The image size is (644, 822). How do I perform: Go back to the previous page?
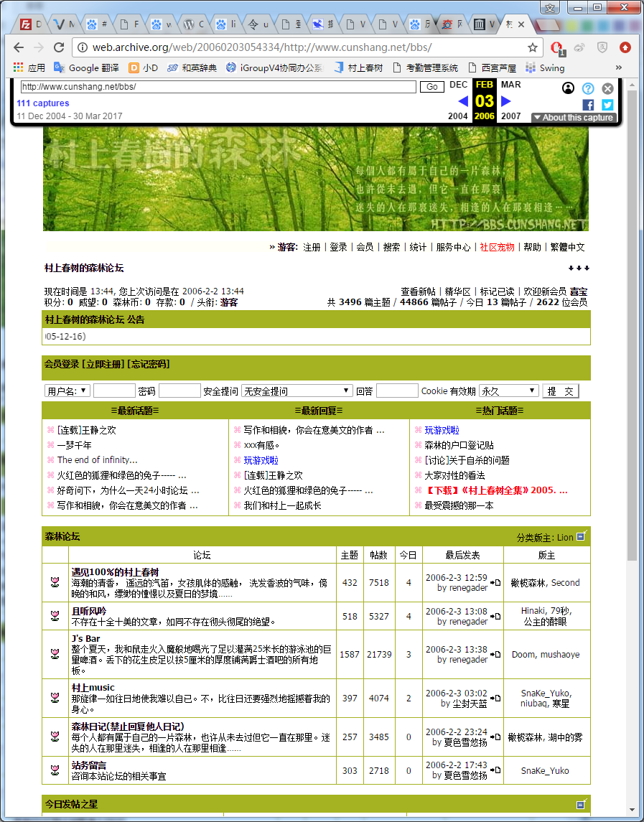19,47
